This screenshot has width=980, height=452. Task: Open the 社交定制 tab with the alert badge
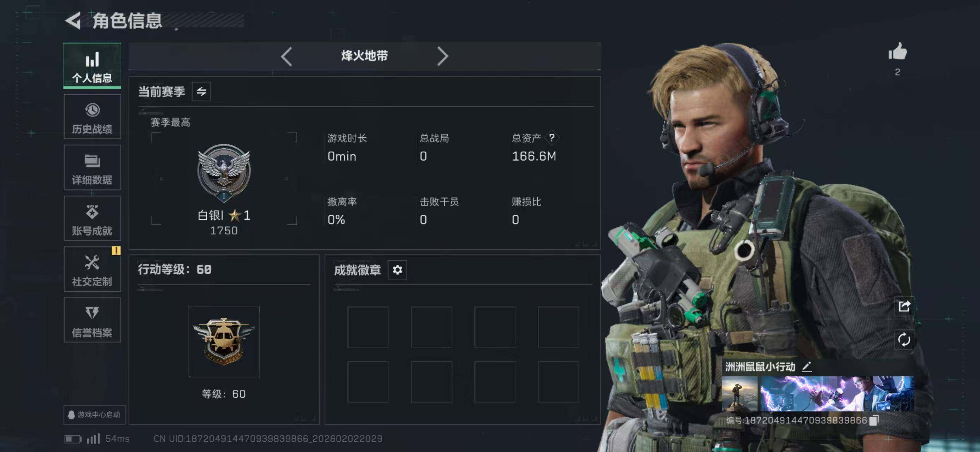point(92,269)
